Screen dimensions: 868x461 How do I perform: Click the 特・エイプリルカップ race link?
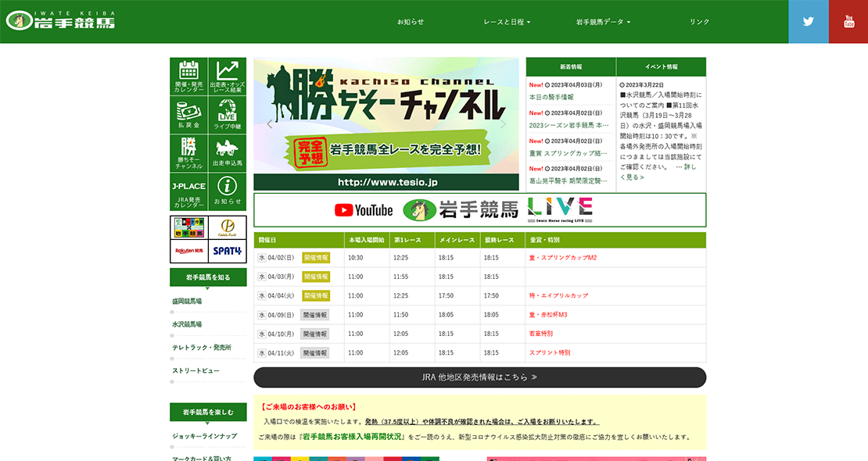[x=558, y=296]
